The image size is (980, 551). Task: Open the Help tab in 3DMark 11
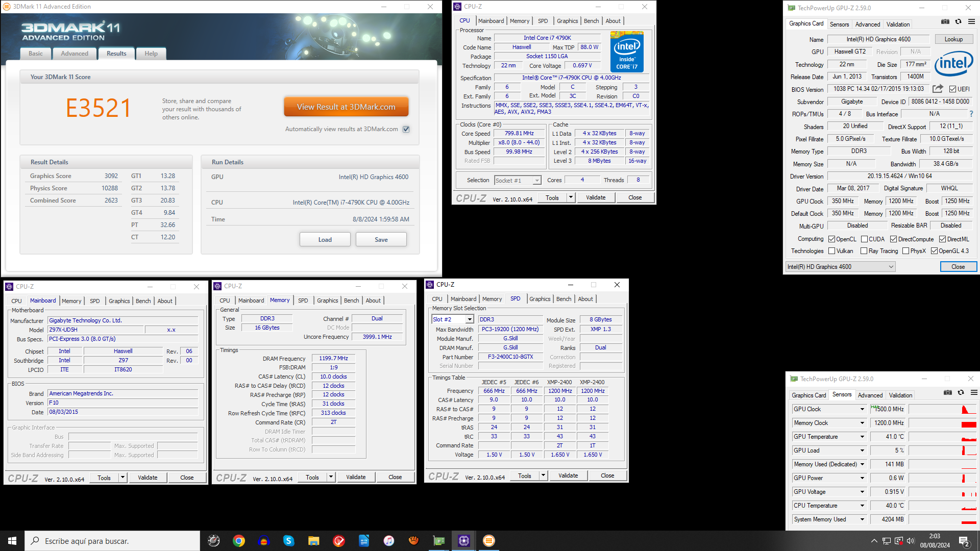(x=151, y=54)
